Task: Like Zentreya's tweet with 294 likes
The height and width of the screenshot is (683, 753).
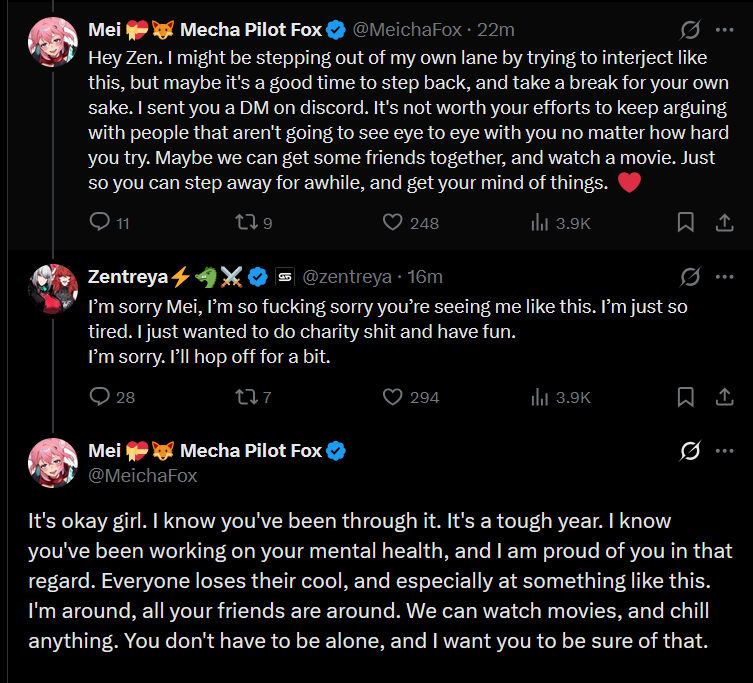Action: click(x=394, y=396)
